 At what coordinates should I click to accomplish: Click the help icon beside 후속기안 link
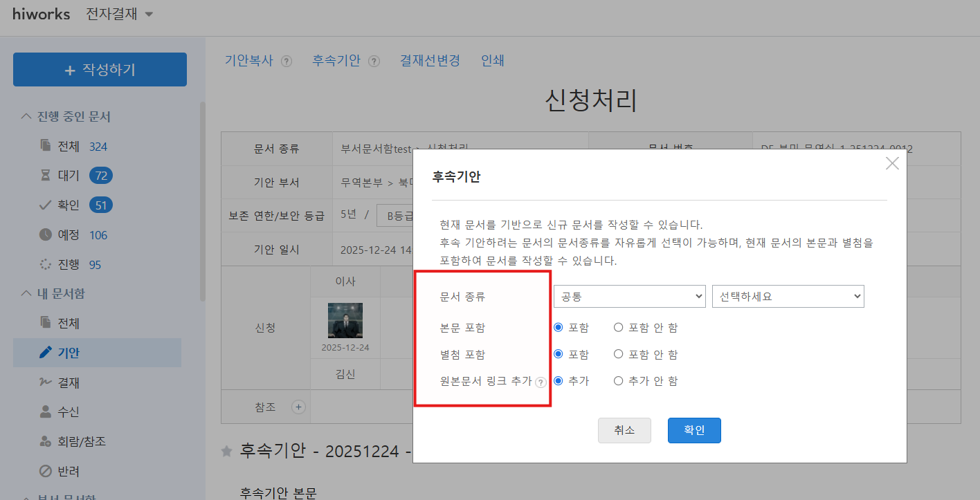(374, 61)
